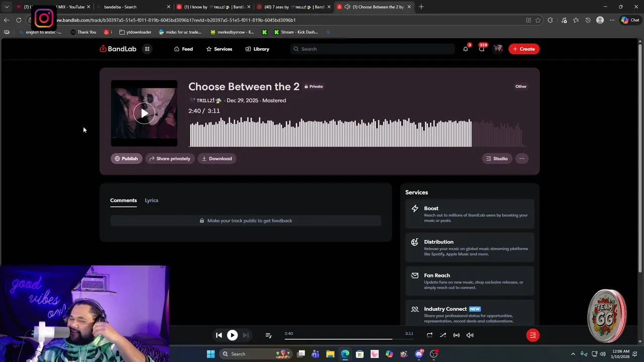Skip to the next track

(x=246, y=335)
